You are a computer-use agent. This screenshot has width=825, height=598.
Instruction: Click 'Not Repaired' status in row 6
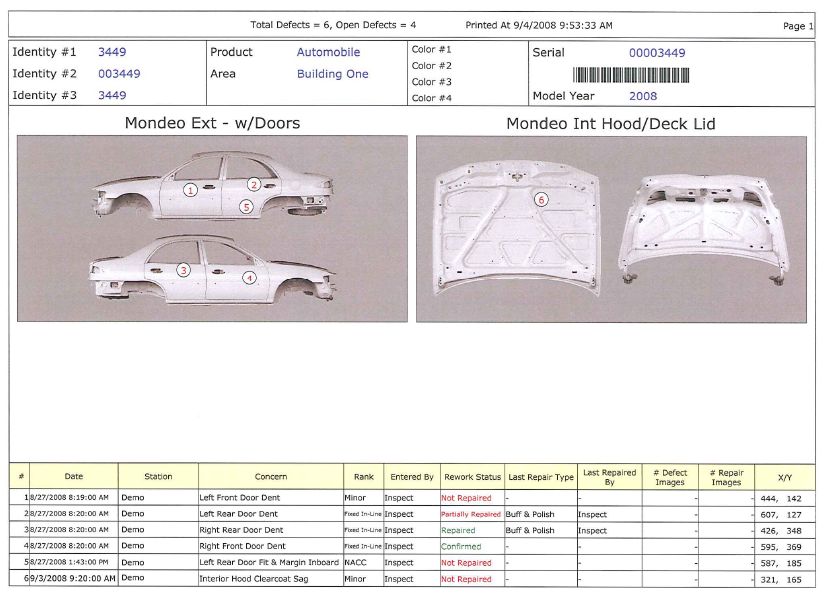coord(466,579)
